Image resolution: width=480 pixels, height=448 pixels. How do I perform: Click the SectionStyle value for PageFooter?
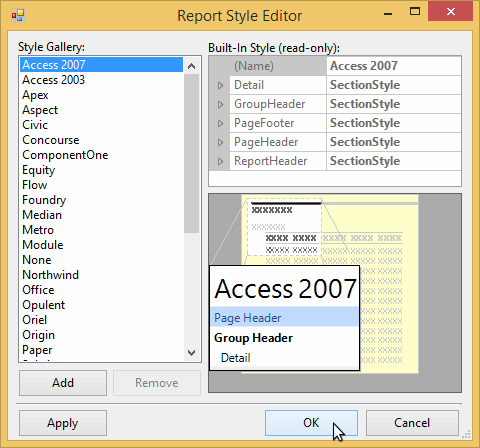394,123
